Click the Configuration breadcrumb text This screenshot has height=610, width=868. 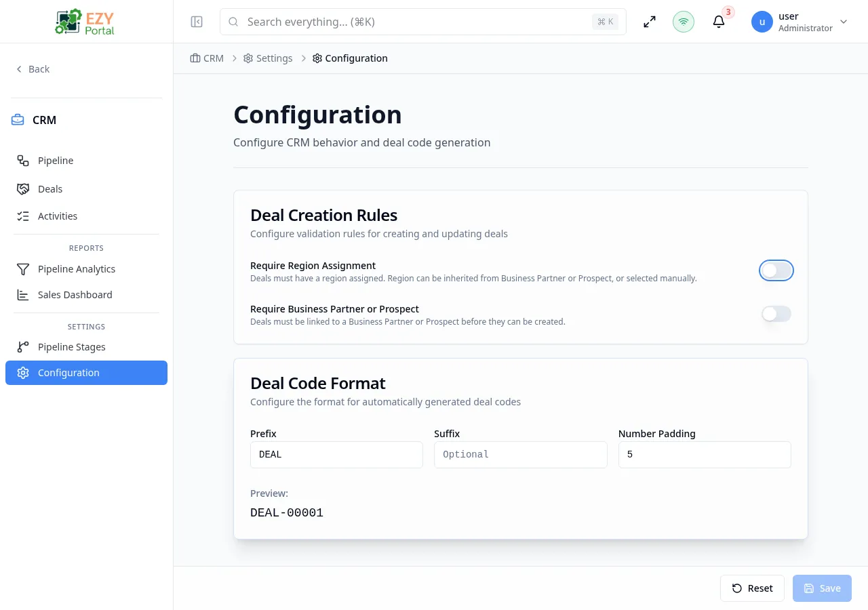[357, 58]
